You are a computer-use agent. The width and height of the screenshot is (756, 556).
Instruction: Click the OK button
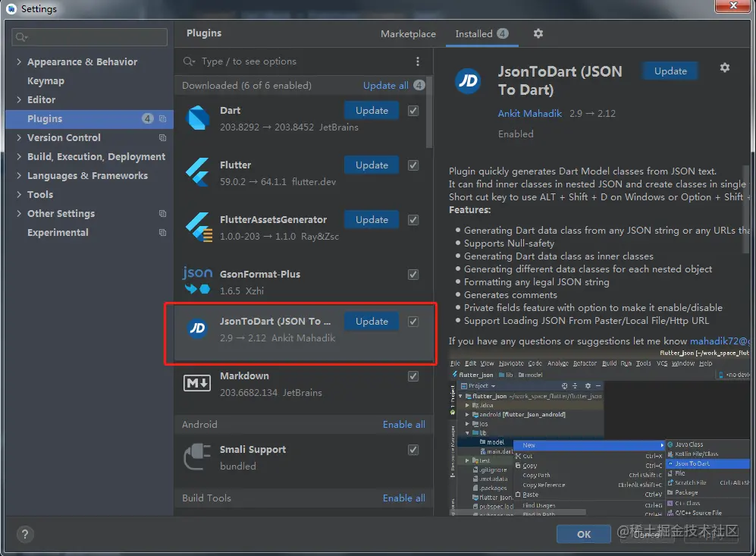[583, 534]
